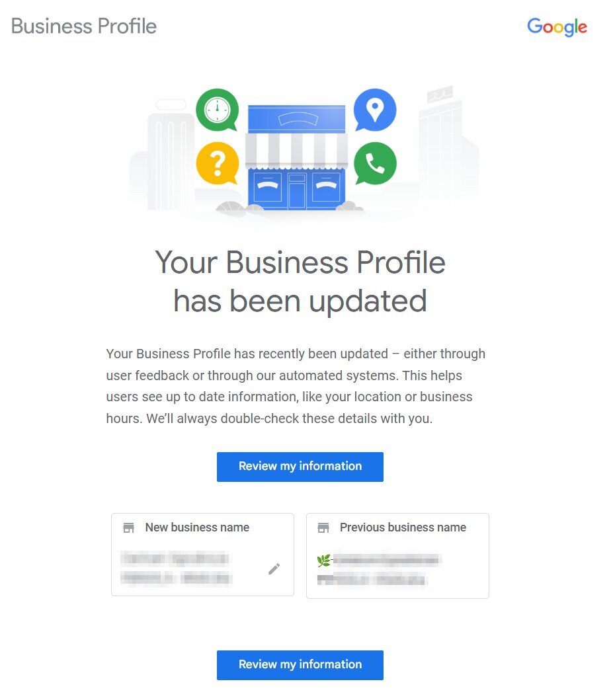Click the Your Business Profile has been updated heading
Image resolution: width=613 pixels, height=700 pixels.
[300, 281]
